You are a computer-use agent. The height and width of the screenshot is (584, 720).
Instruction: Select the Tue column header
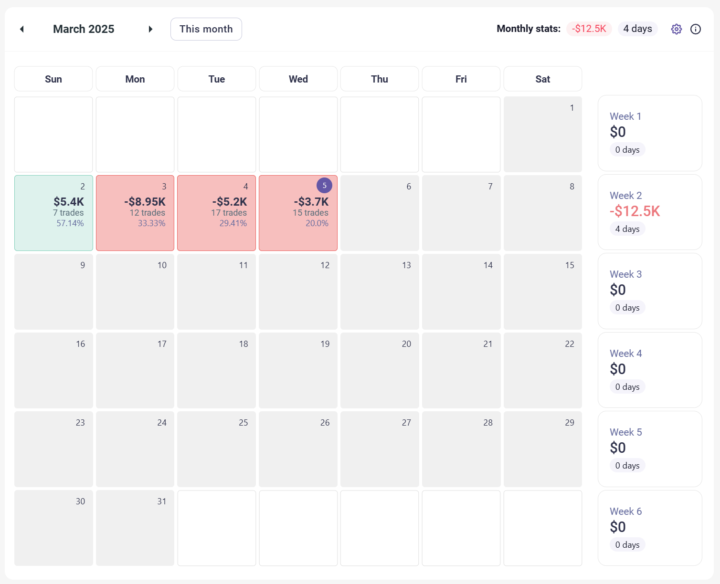216,79
